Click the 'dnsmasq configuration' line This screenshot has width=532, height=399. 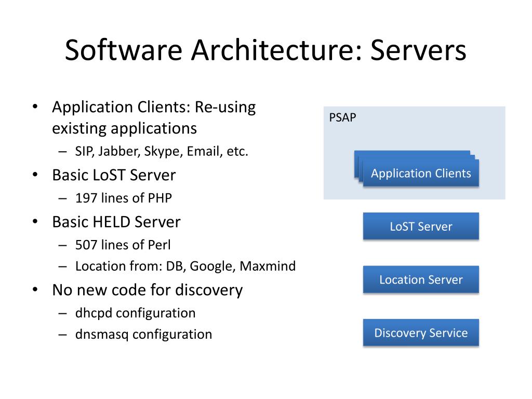143,335
